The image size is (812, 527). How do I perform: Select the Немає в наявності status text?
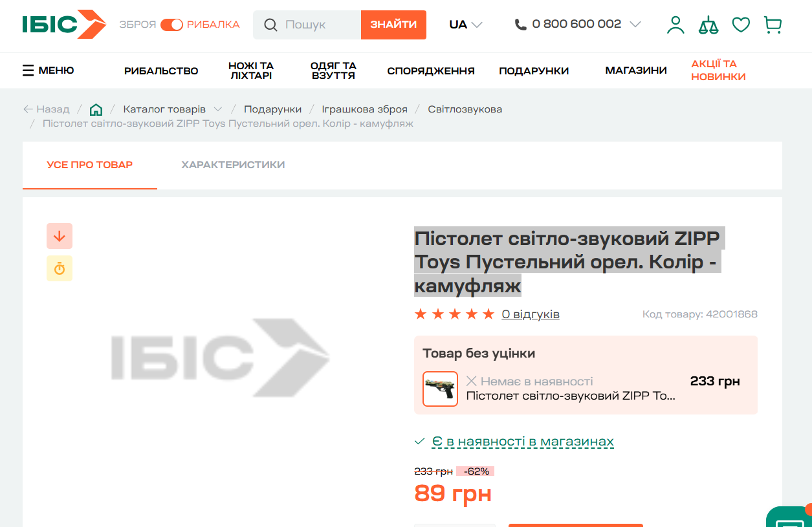pos(536,382)
